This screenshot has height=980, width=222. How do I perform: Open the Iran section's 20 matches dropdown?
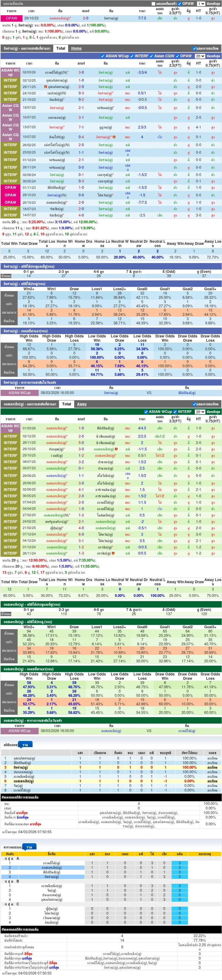[200, 56]
